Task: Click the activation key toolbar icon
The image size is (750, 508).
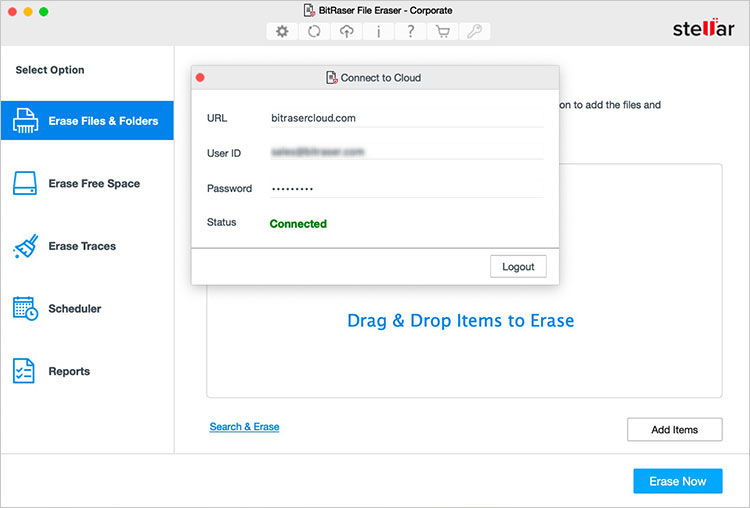Action: [474, 32]
